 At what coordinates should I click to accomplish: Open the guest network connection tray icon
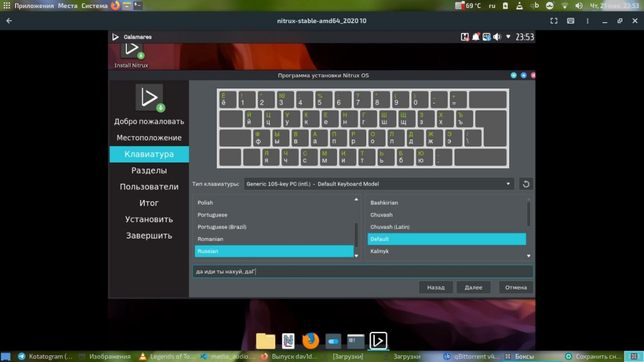click(487, 37)
